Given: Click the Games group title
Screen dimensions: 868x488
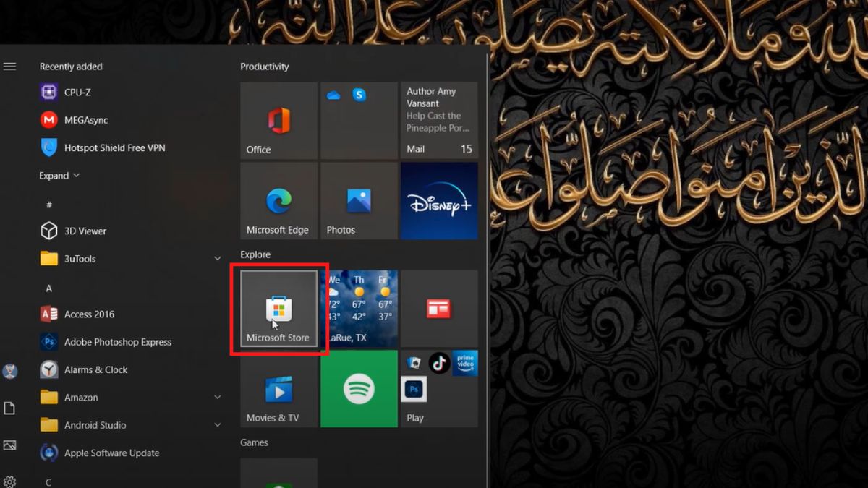Looking at the screenshot, I should [254, 442].
